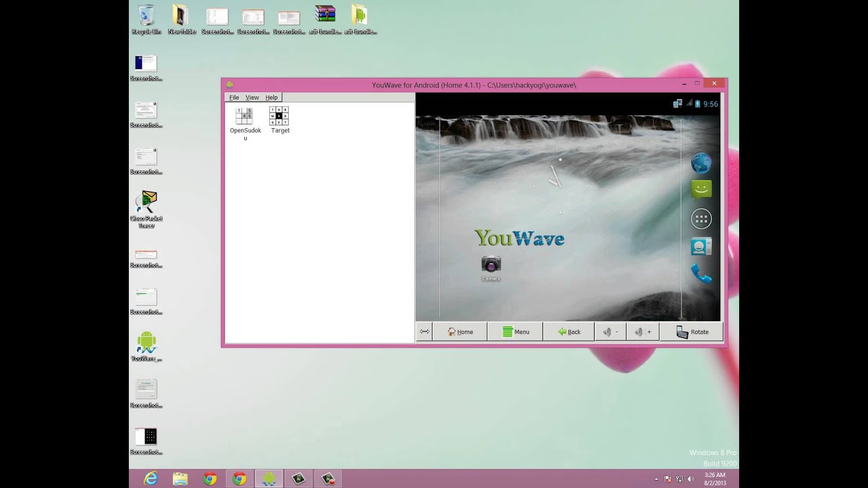Open the Android Browser globe icon
The width and height of the screenshot is (868, 488).
point(701,163)
